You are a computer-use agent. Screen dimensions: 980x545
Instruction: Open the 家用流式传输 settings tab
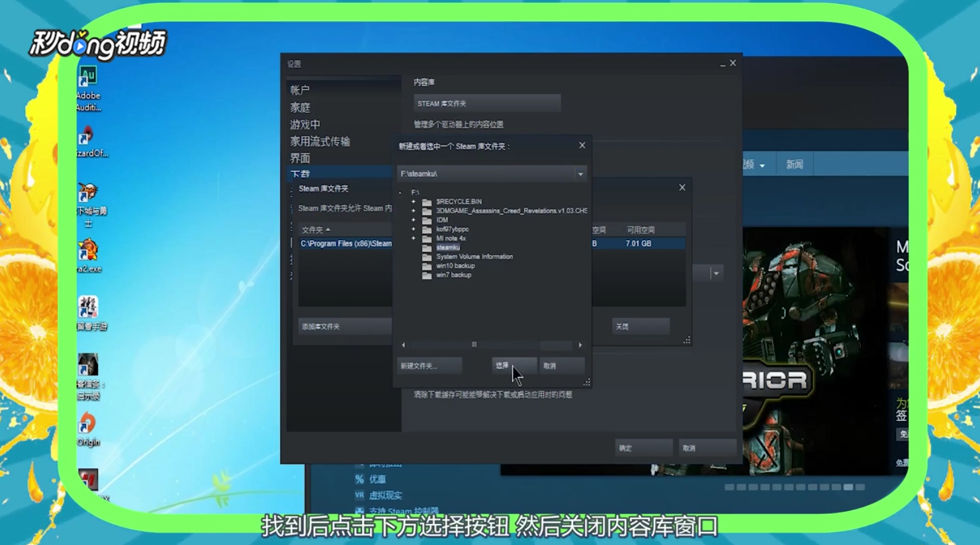(320, 142)
